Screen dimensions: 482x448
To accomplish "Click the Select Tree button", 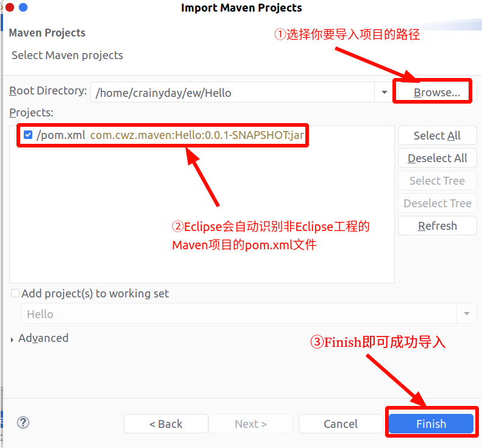I will 437,180.
